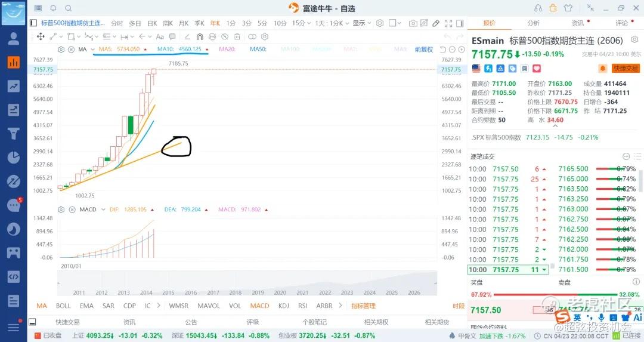Delete drawings with the trash icon
This screenshot has width=644, height=342.
(237, 36)
